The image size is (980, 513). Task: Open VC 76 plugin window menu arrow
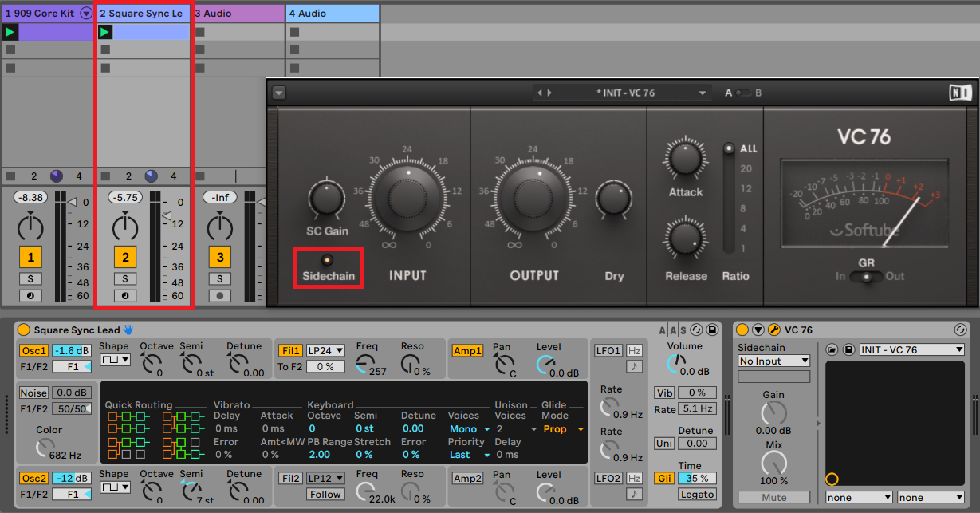(278, 93)
